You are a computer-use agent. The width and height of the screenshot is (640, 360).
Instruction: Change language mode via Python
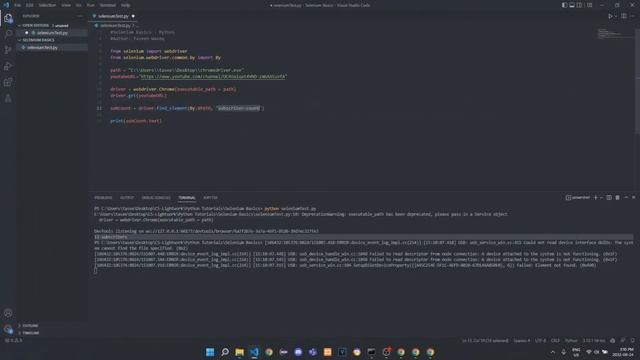(x=571, y=340)
